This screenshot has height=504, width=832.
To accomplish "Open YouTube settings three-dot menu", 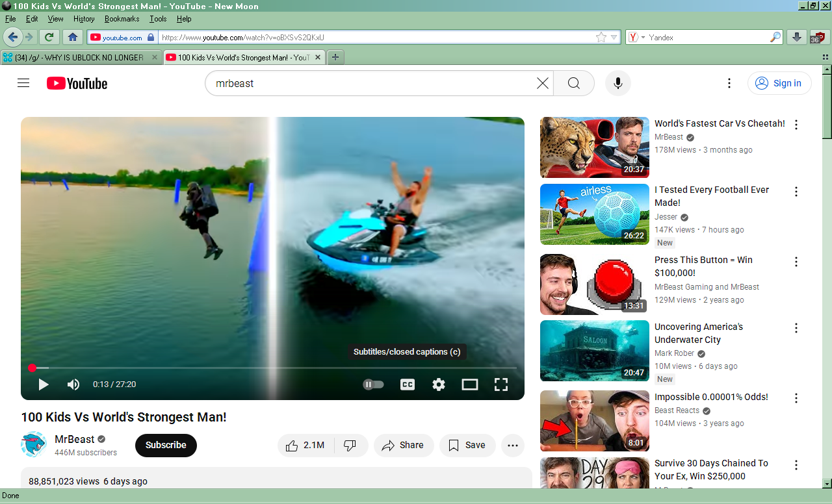I will [729, 83].
